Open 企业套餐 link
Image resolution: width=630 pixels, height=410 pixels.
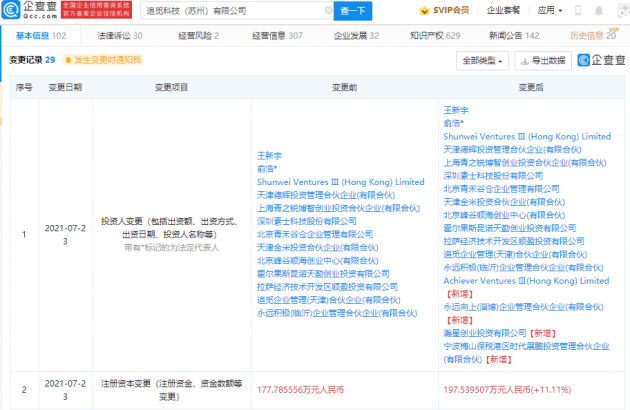(x=503, y=10)
